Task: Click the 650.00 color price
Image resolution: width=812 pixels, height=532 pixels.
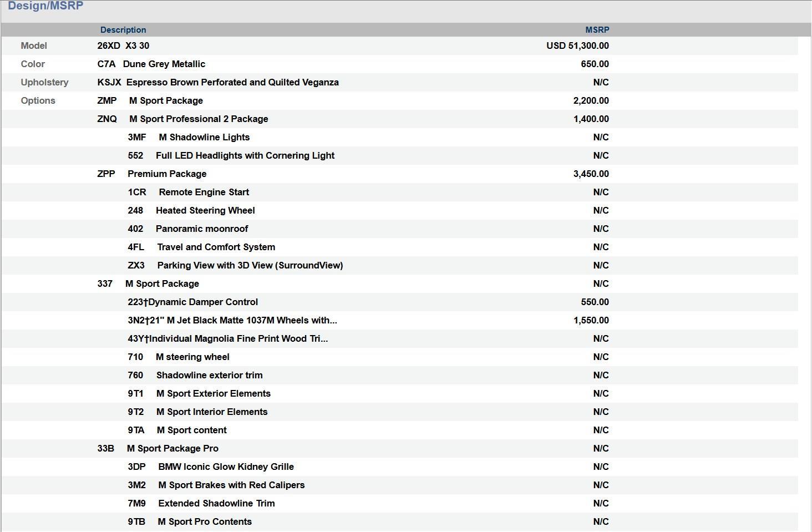Action: tap(595, 64)
